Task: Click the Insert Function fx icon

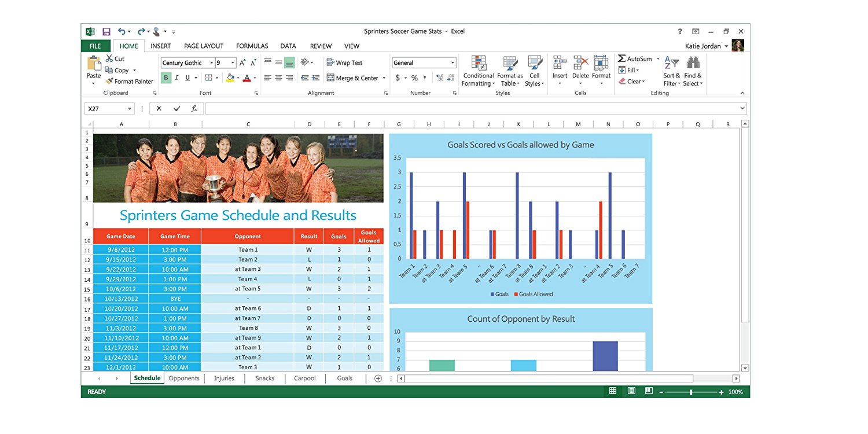Action: [194, 109]
